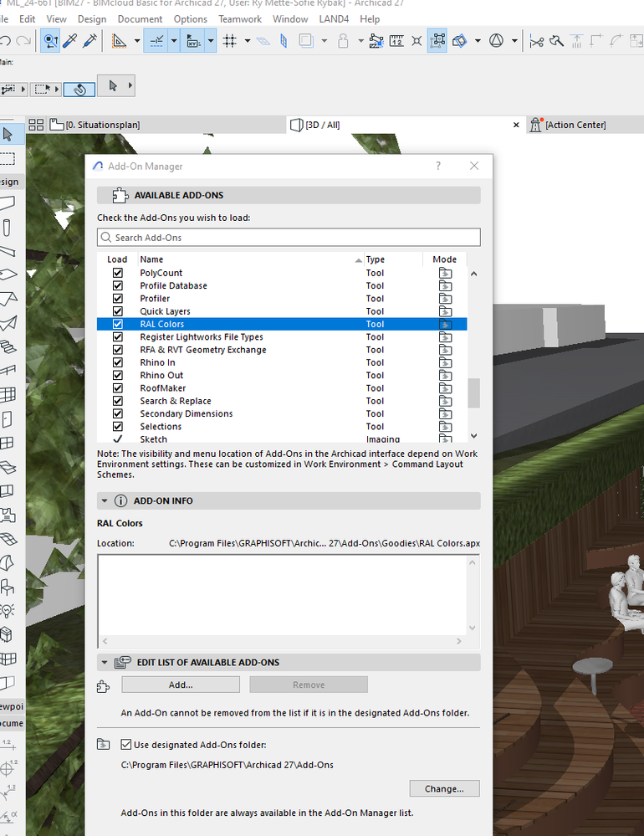
Task: Collapse the EDIT LIST OF AVAILABLE ADD-ONS section
Action: (x=105, y=663)
